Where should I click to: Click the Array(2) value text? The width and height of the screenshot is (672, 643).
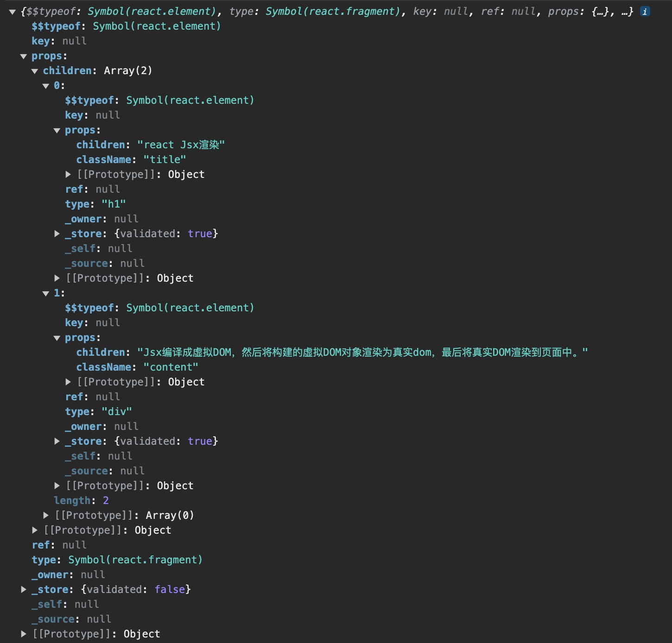128,70
